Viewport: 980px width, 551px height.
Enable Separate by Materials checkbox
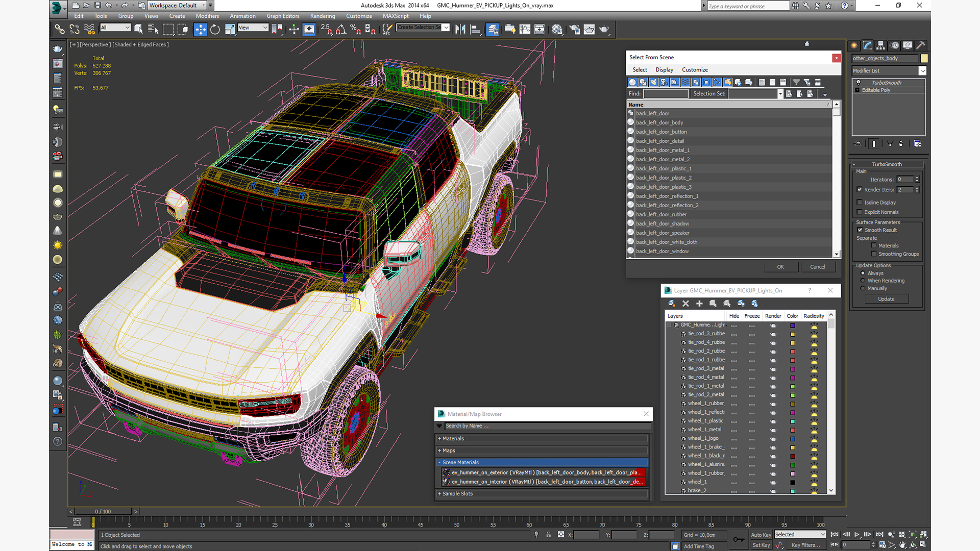[x=874, y=246]
